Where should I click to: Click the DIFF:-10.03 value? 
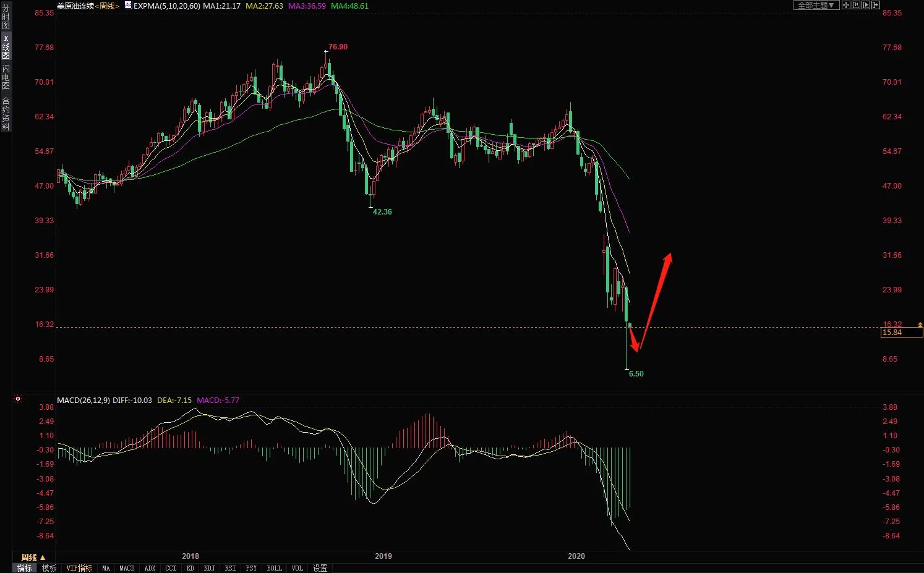pyautogui.click(x=132, y=400)
